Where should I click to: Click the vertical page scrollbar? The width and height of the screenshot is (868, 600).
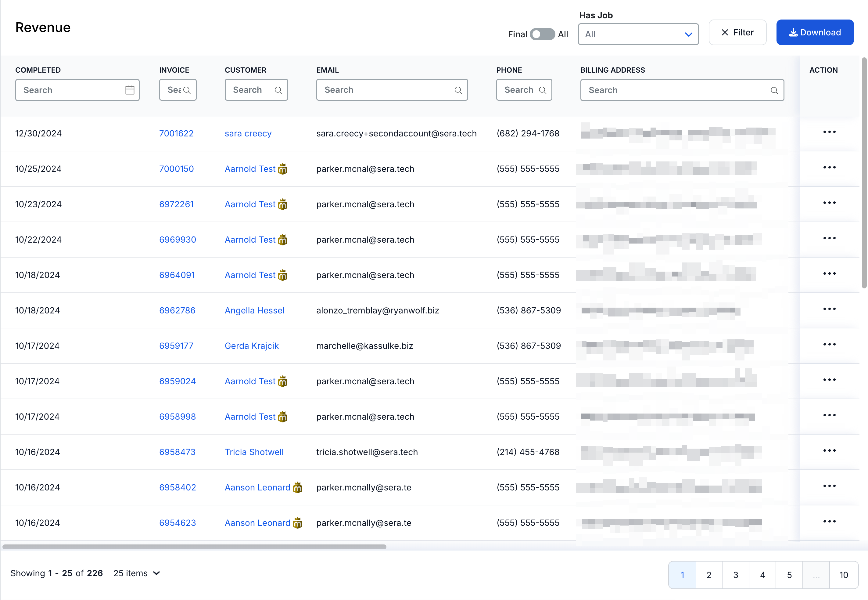(864, 173)
